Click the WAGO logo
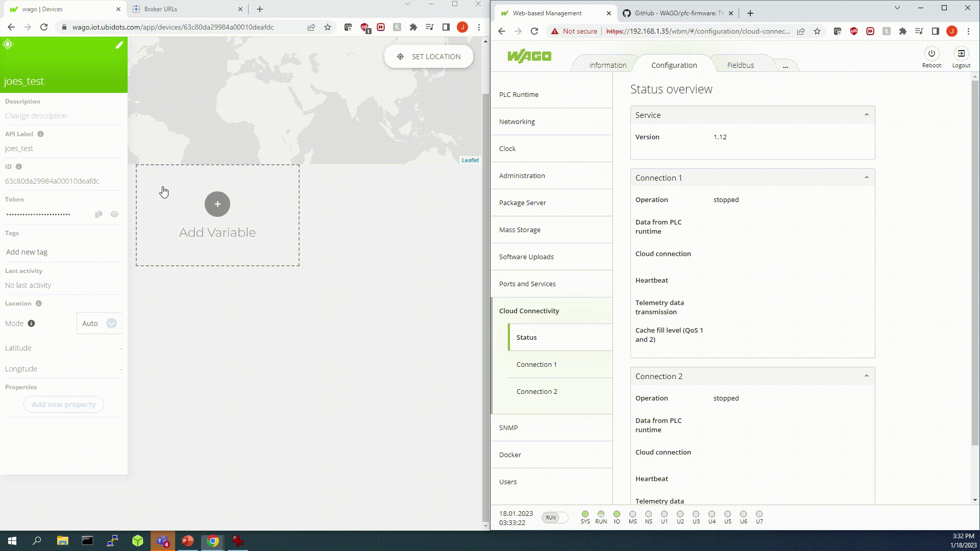980x551 pixels. pyautogui.click(x=529, y=56)
